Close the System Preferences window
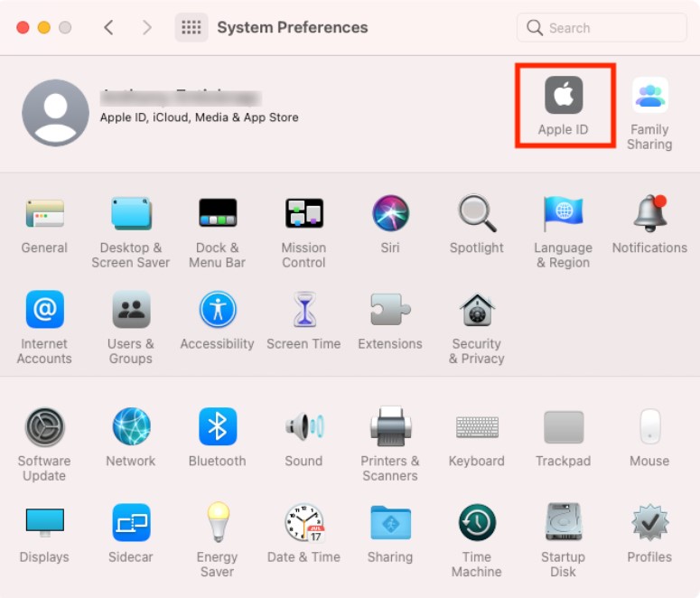 pyautogui.click(x=23, y=27)
